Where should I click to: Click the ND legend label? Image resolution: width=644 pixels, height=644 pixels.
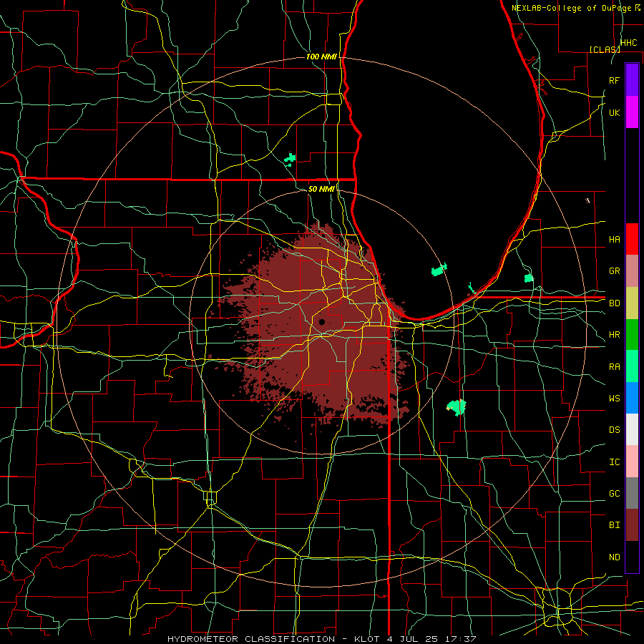coord(614,557)
